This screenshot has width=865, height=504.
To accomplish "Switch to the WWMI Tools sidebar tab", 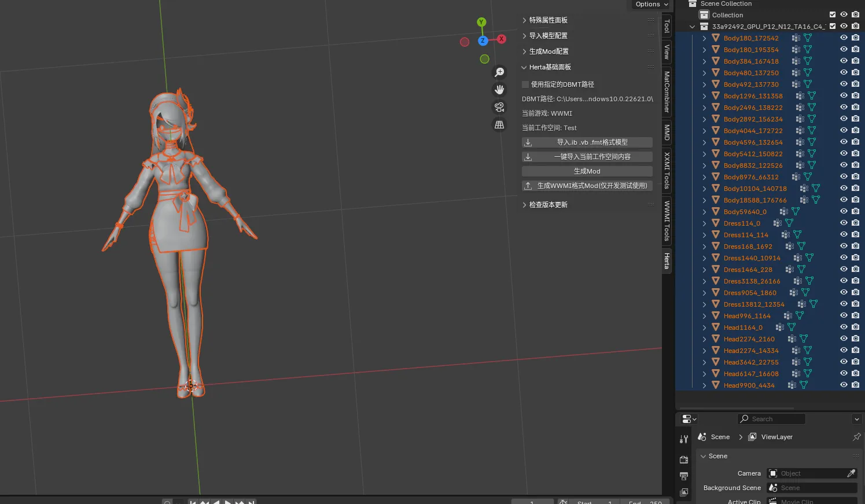I will coord(667,220).
